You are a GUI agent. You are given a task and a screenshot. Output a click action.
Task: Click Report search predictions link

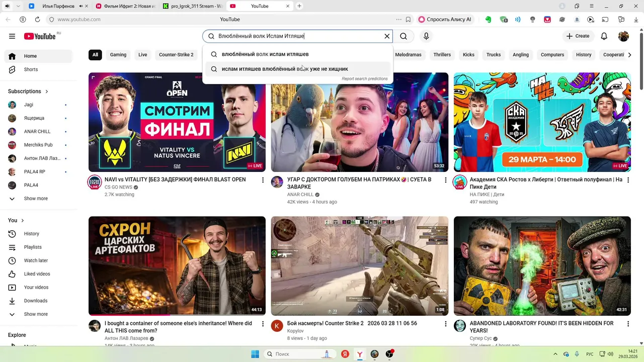tap(364, 79)
